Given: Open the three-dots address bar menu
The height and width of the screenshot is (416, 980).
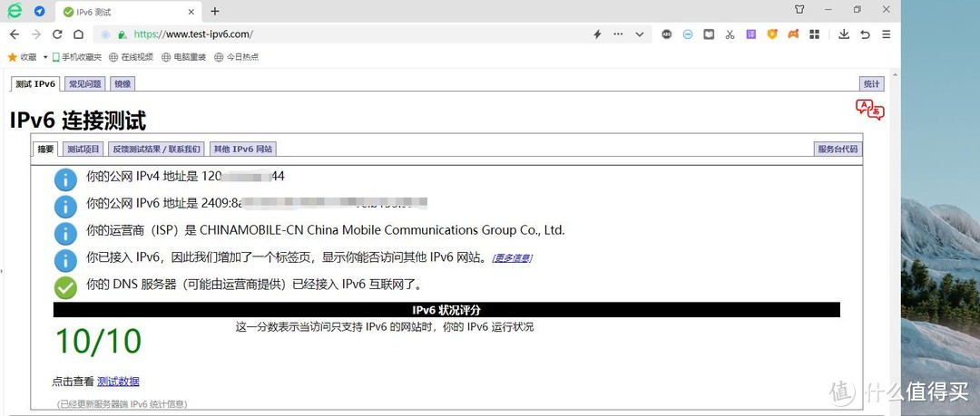Looking at the screenshot, I should pos(618,34).
